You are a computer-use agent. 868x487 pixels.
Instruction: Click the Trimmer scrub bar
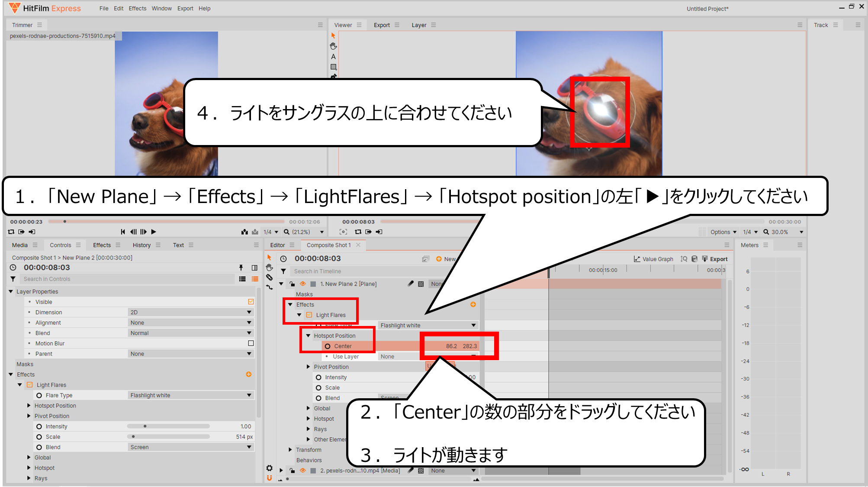pyautogui.click(x=167, y=222)
